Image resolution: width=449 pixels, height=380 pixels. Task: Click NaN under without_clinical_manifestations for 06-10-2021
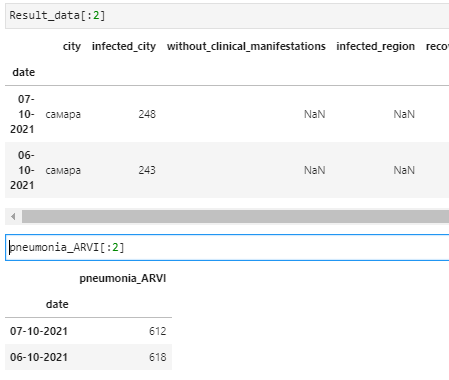coord(314,170)
